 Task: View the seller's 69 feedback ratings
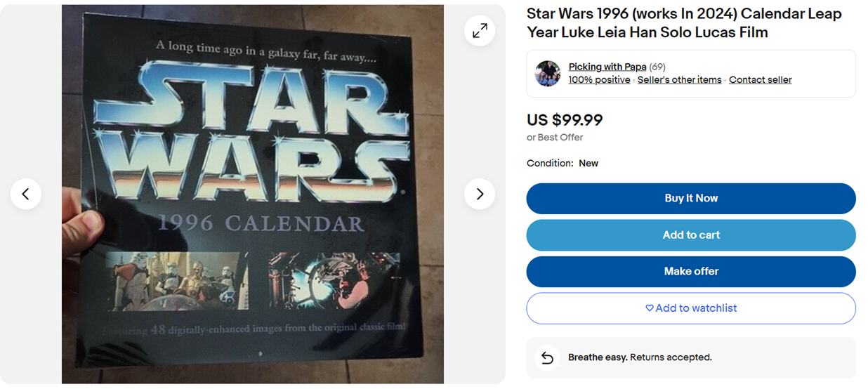[x=657, y=67]
